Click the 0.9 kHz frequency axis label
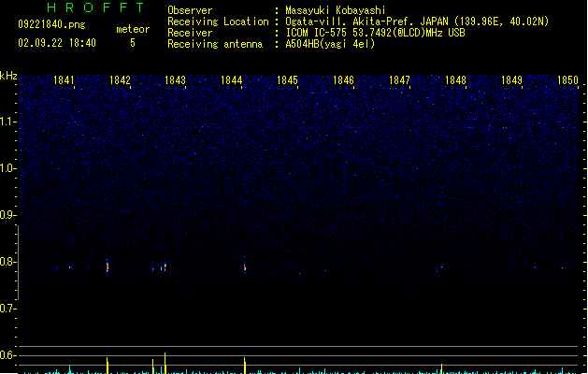Image resolution: width=588 pixels, height=374 pixels. pos(7,215)
